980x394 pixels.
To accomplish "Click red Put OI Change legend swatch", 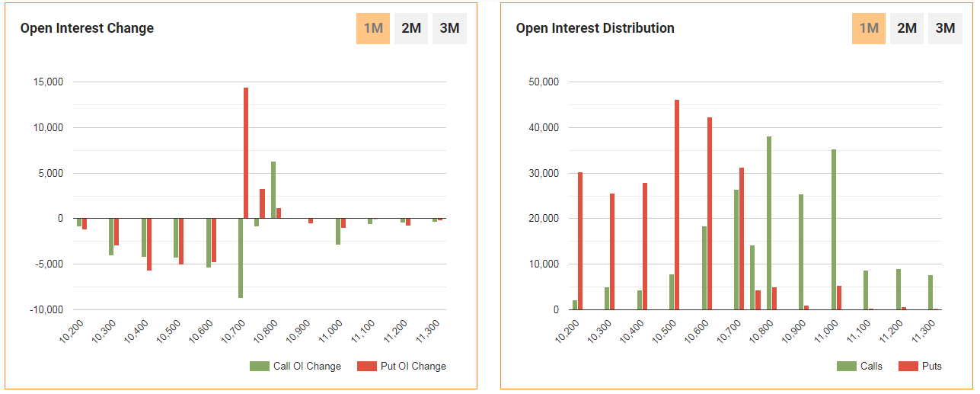I will point(367,367).
